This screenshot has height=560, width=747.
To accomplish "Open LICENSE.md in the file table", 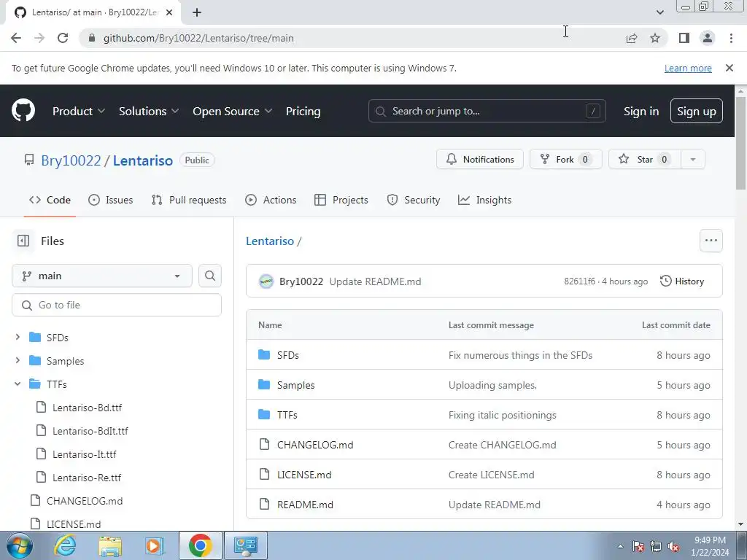I will pyautogui.click(x=304, y=474).
